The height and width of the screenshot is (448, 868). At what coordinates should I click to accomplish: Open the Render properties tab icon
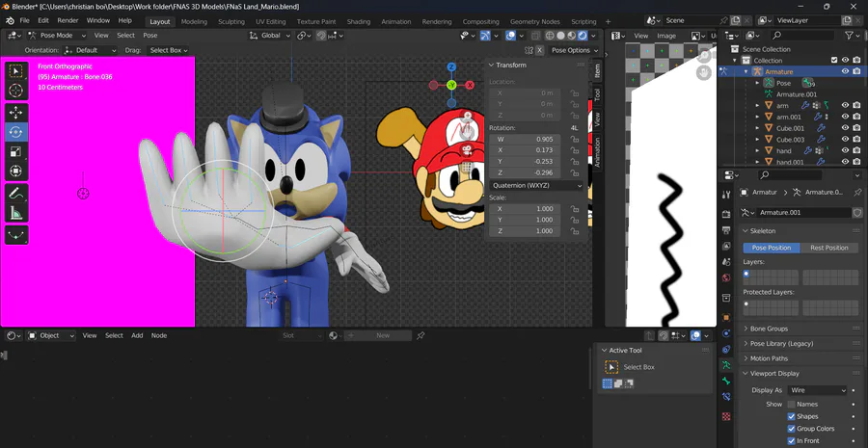727,214
